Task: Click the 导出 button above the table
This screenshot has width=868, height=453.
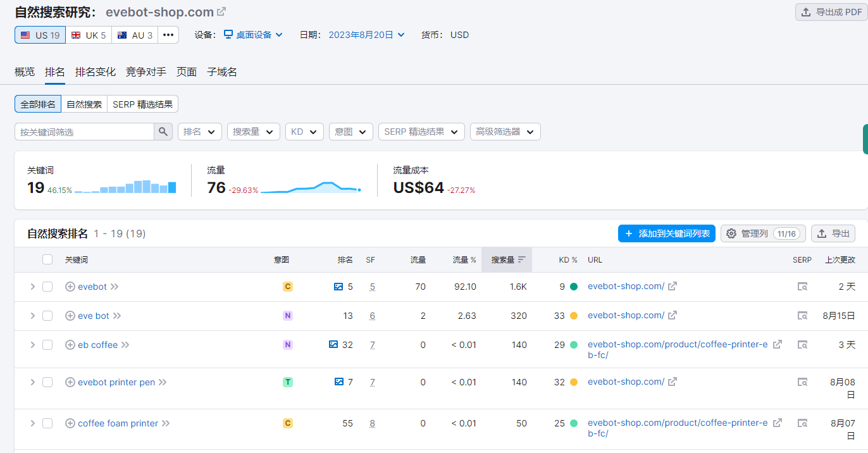Action: [x=833, y=233]
